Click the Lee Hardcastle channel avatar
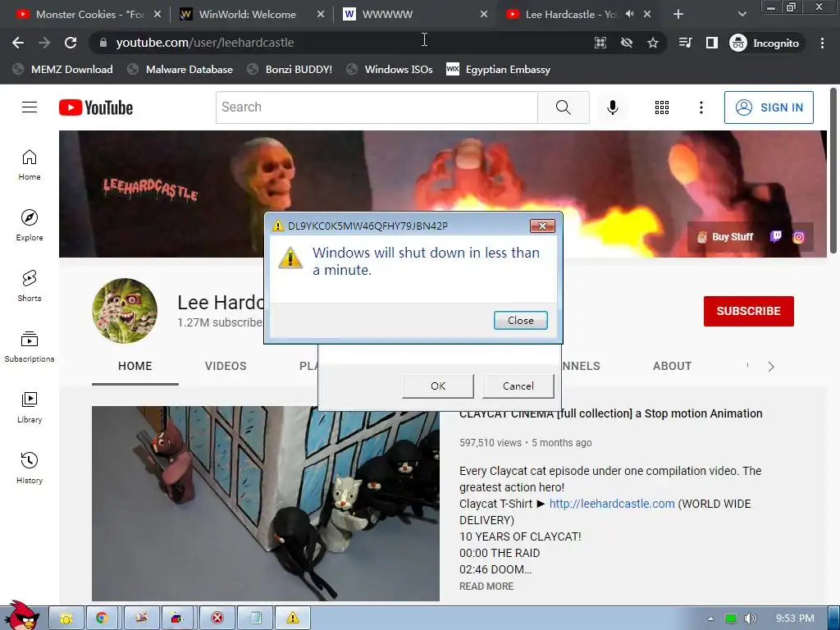This screenshot has width=840, height=630. pyautogui.click(x=125, y=311)
